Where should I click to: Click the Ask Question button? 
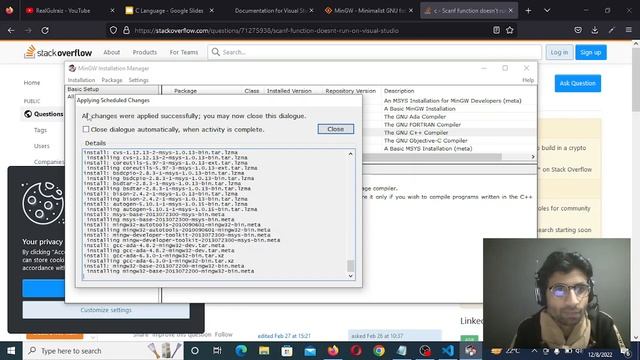(x=578, y=83)
